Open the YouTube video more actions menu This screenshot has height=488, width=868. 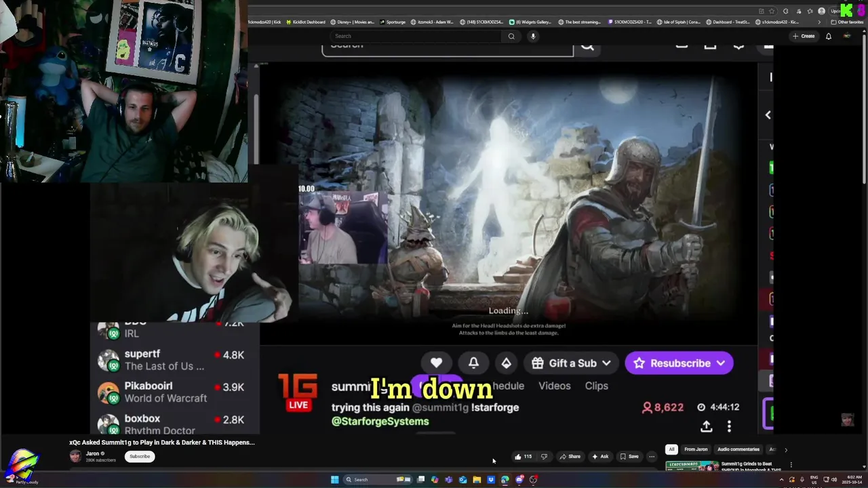click(652, 456)
